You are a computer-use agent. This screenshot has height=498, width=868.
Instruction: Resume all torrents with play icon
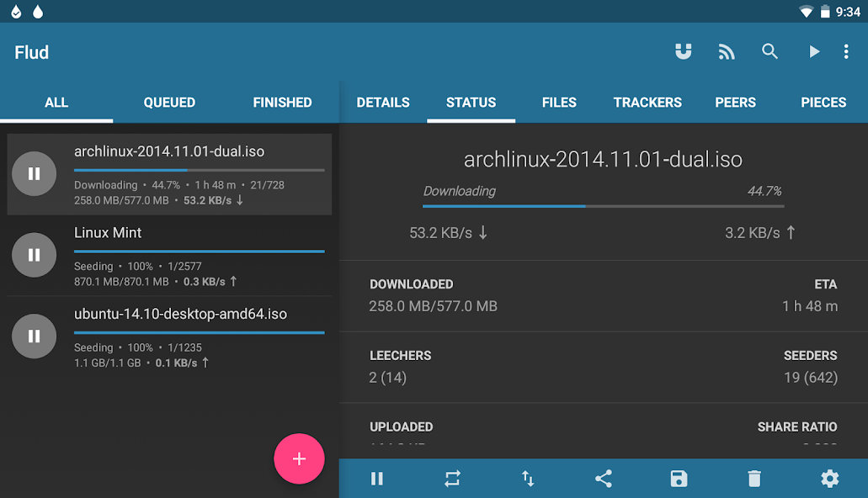[813, 51]
